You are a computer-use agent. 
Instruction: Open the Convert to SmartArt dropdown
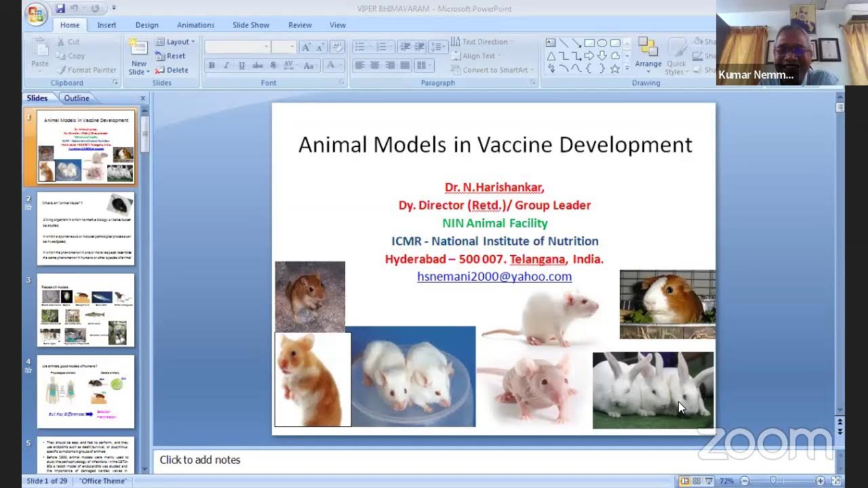click(493, 70)
